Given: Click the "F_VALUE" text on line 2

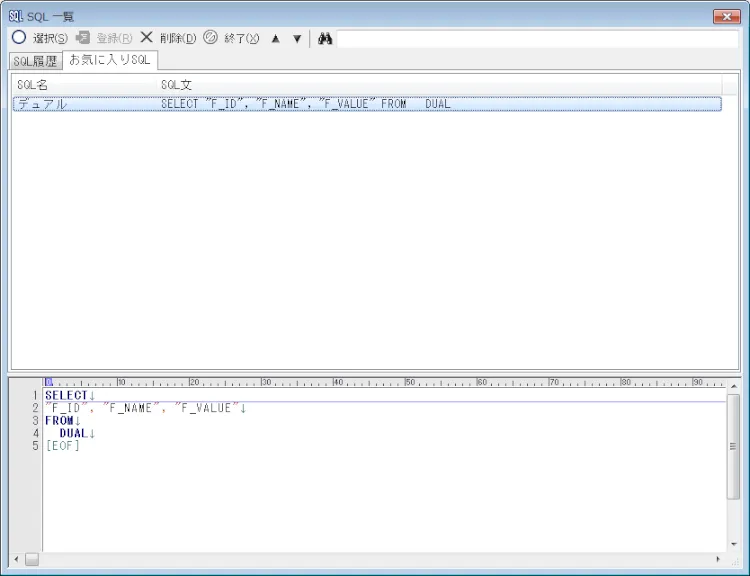Looking at the screenshot, I should 206,408.
